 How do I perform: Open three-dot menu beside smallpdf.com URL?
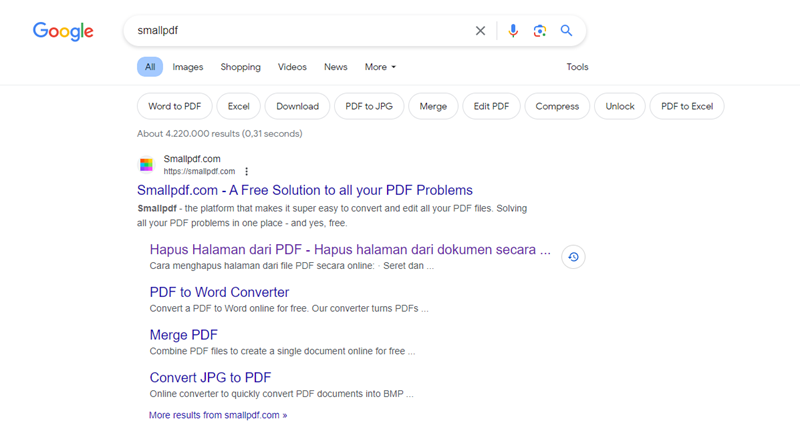[x=246, y=172]
